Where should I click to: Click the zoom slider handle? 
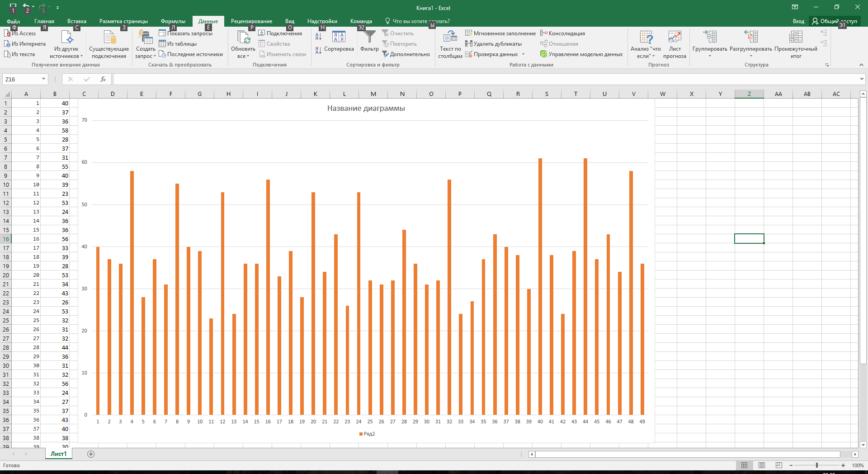click(x=817, y=465)
